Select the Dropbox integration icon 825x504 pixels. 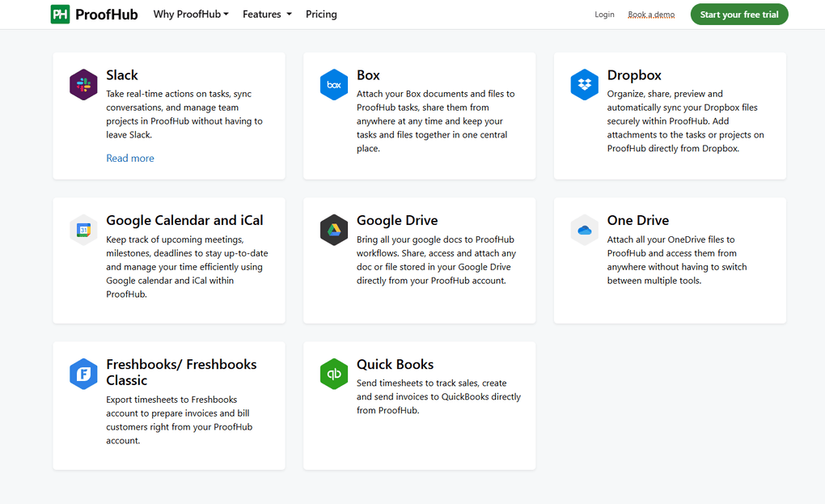tap(584, 84)
